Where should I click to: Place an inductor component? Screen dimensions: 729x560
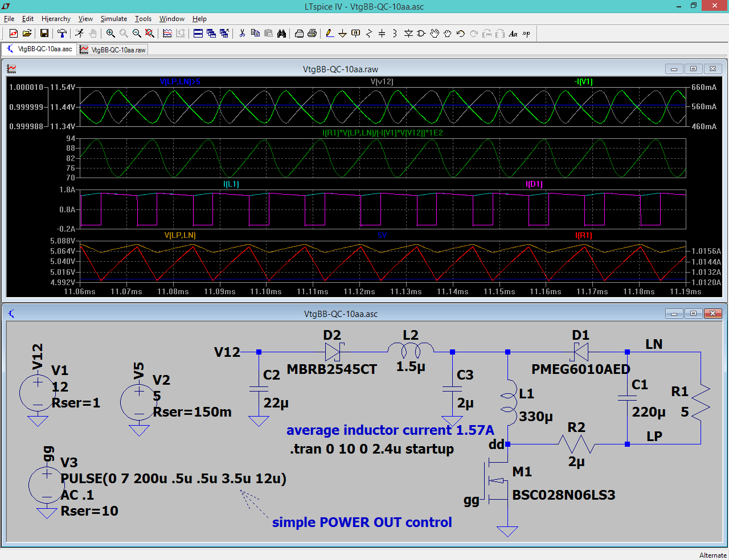[395, 34]
